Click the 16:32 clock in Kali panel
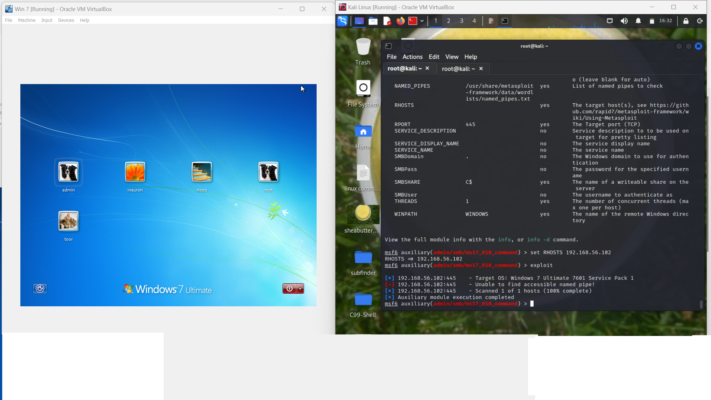 click(x=665, y=21)
